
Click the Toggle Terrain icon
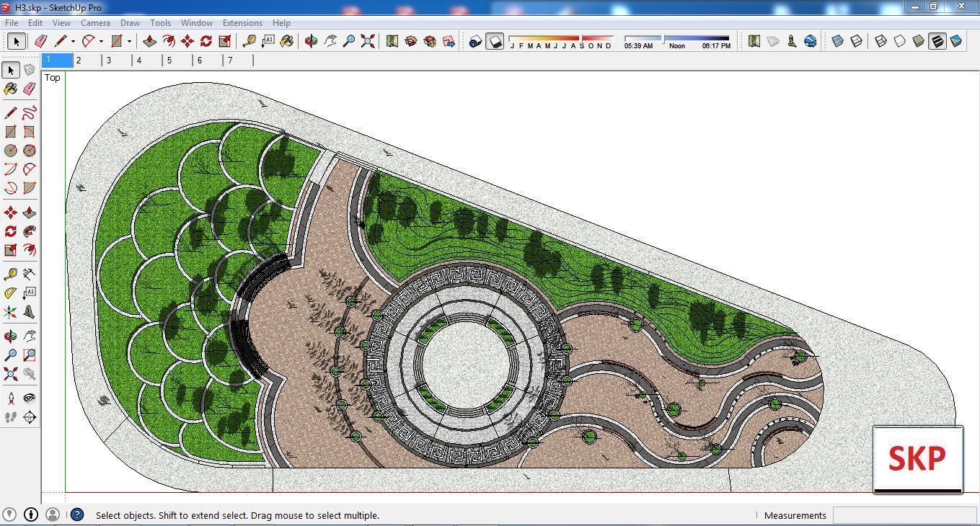[773, 41]
